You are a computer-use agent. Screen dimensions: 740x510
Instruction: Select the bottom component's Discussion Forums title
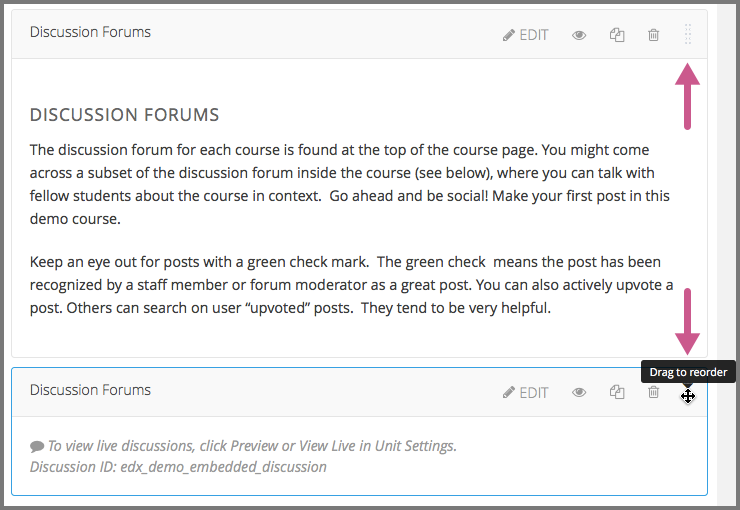click(90, 390)
